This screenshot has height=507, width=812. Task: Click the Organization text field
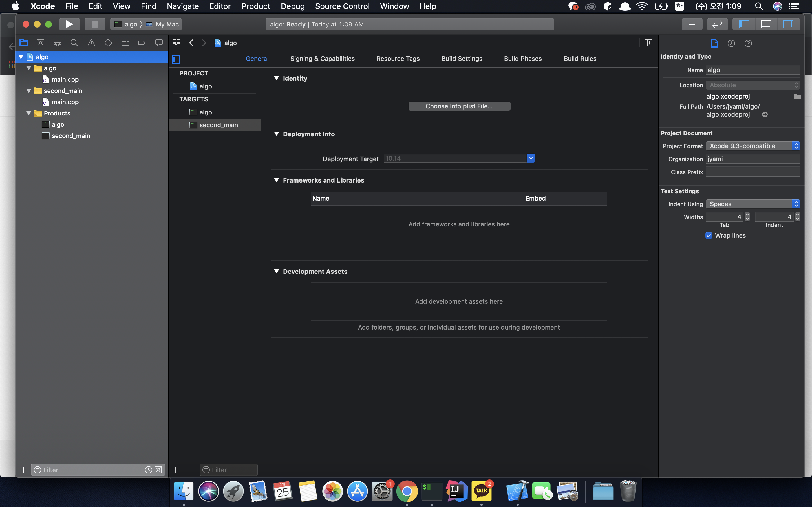[x=753, y=159]
